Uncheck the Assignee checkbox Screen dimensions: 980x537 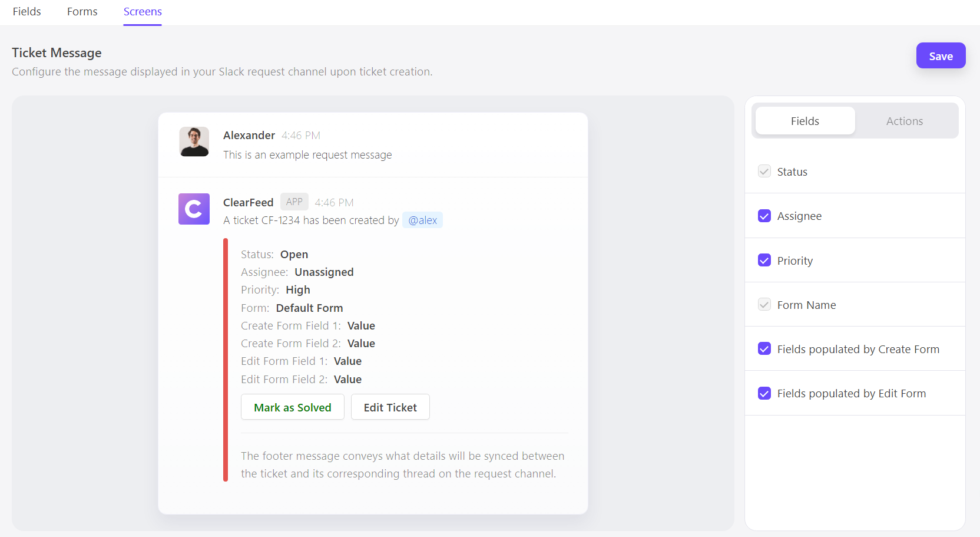pyautogui.click(x=764, y=216)
